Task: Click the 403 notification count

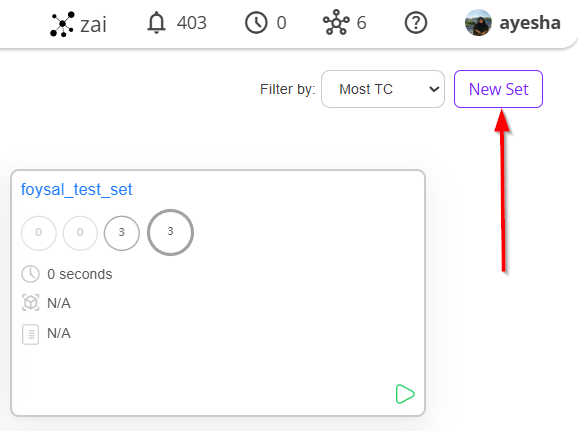Action: (x=191, y=23)
